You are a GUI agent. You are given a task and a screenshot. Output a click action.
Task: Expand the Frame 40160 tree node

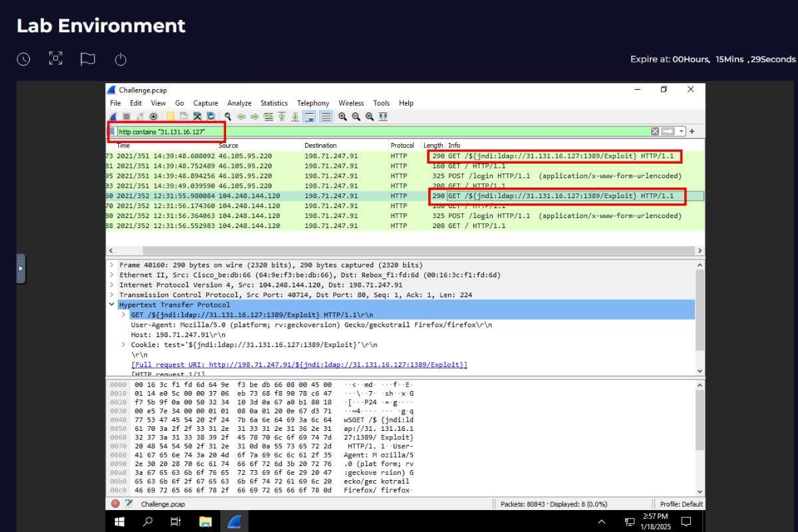click(112, 265)
